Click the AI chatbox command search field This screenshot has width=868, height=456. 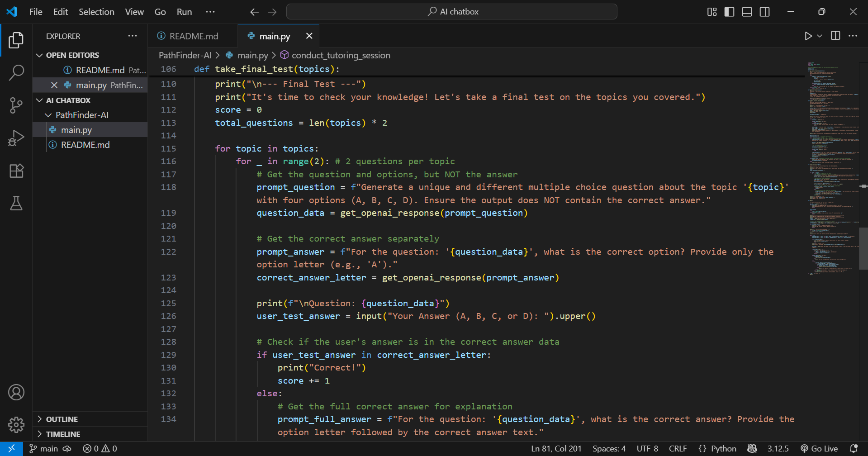pos(452,12)
